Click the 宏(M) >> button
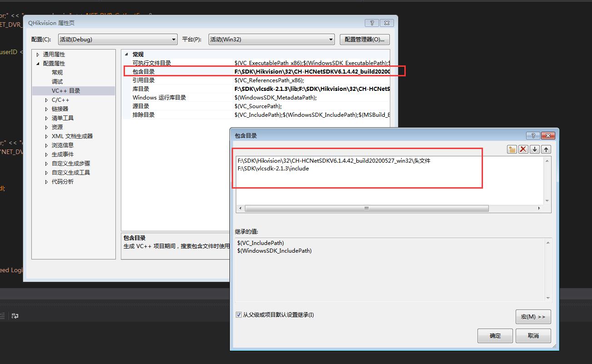 pos(533,317)
